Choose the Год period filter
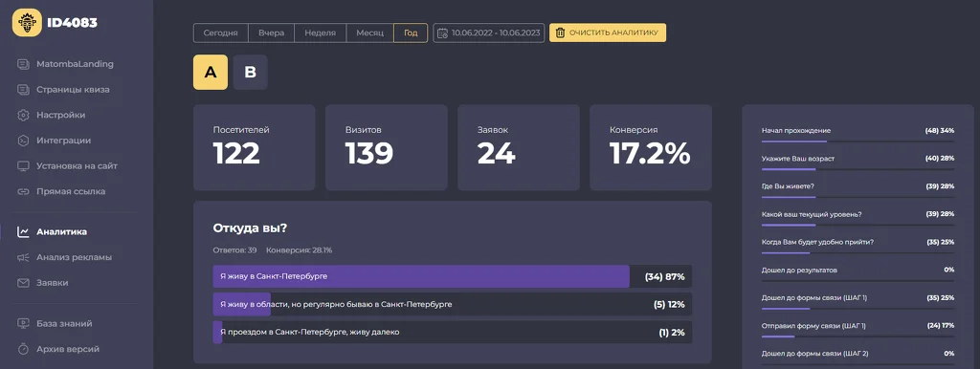The image size is (980, 369). pyautogui.click(x=411, y=33)
